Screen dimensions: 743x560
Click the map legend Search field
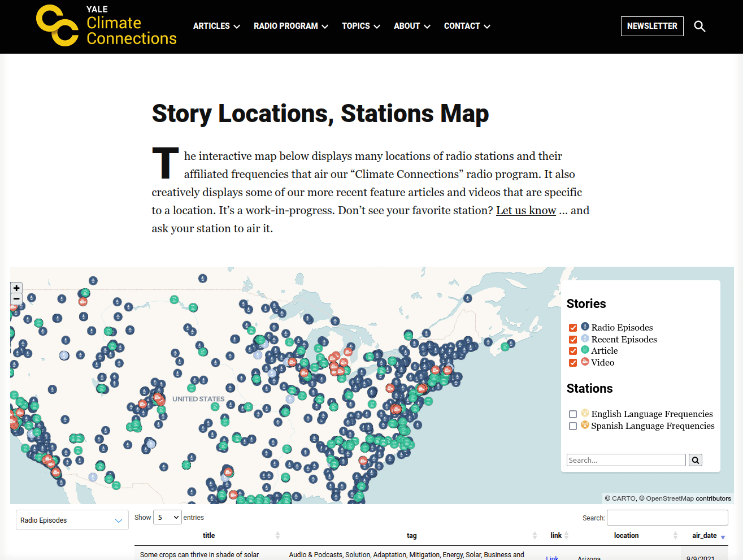tap(625, 461)
